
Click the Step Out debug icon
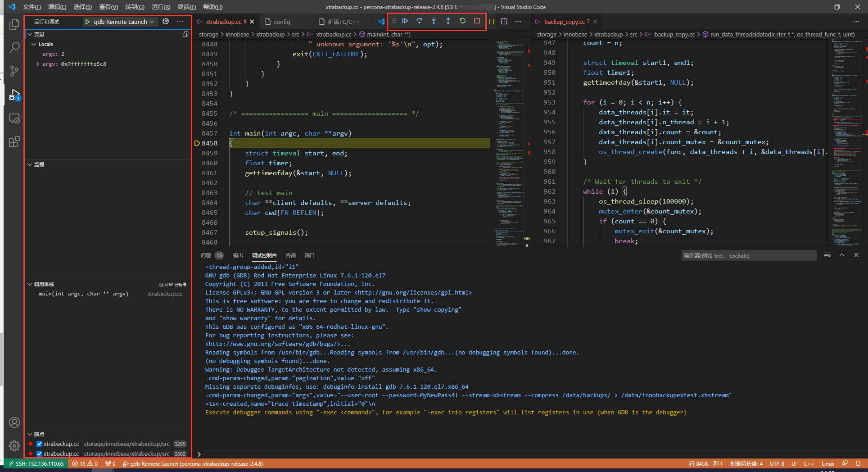click(448, 21)
